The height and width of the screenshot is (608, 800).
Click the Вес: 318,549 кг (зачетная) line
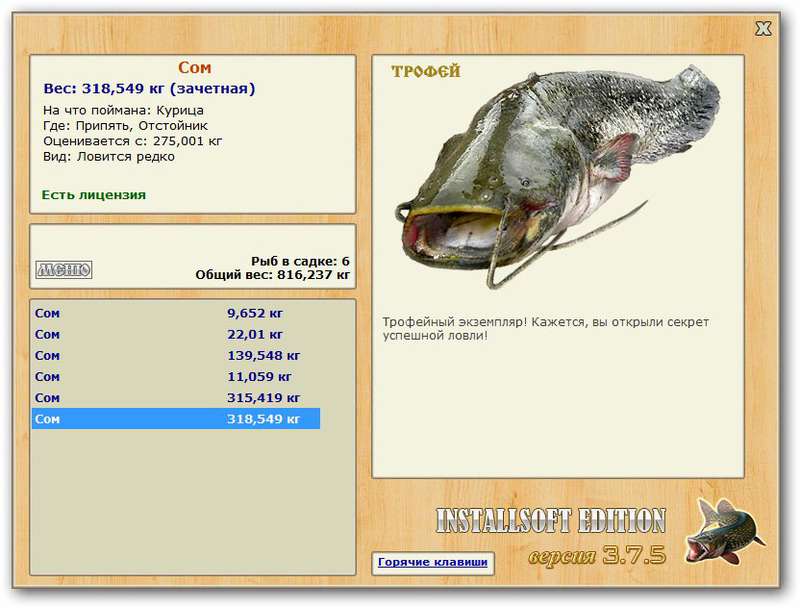tap(149, 88)
